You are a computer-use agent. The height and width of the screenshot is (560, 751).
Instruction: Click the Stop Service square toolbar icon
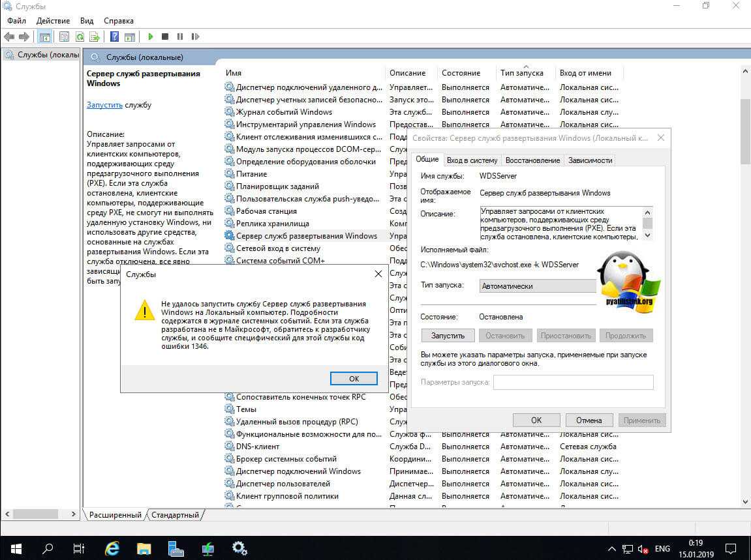(x=165, y=37)
